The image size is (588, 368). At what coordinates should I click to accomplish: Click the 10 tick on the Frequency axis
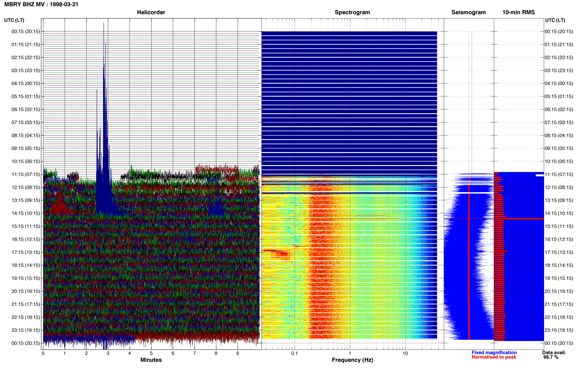[x=405, y=353]
